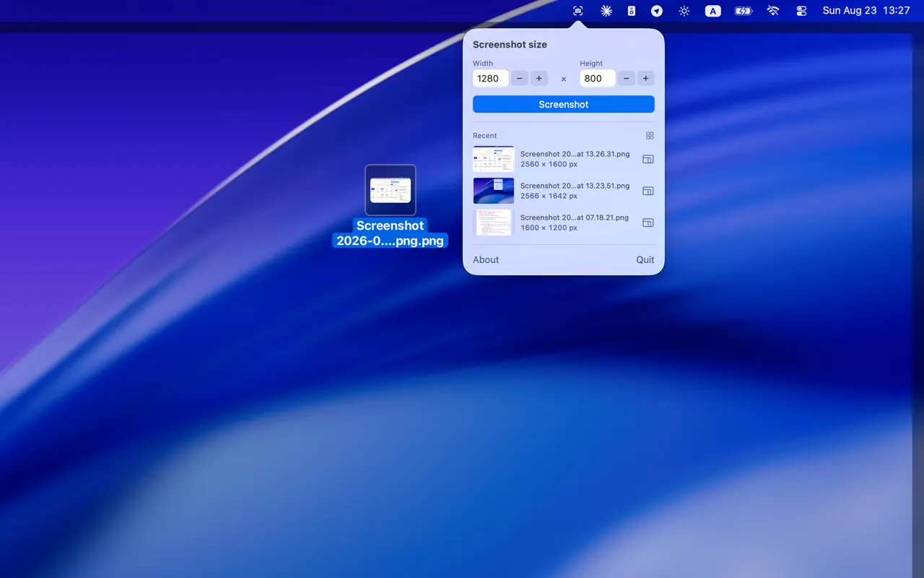Open the input source 'A' menu

click(713, 11)
